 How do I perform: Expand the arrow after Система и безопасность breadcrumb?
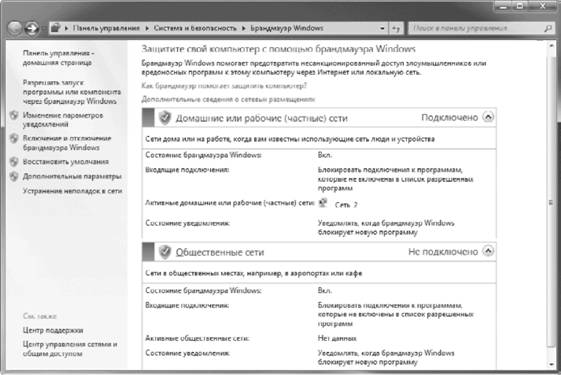tap(243, 28)
